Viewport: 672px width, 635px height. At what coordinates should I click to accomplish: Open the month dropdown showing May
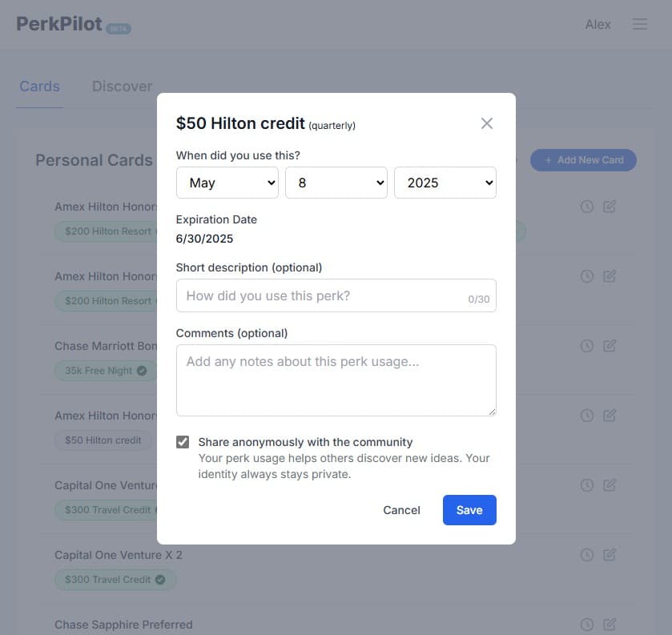click(x=227, y=183)
